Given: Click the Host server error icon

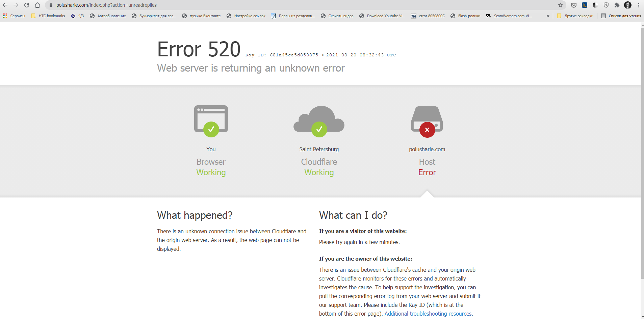Looking at the screenshot, I should 427,122.
